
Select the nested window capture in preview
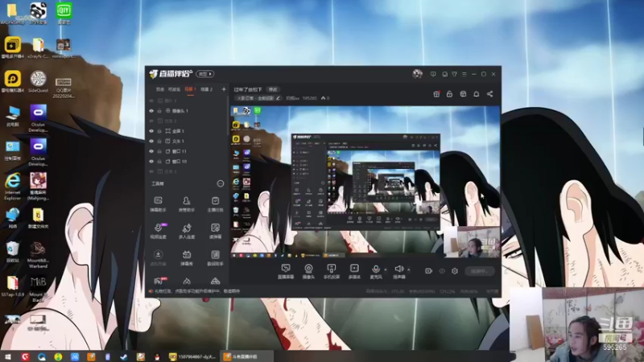tap(365, 182)
